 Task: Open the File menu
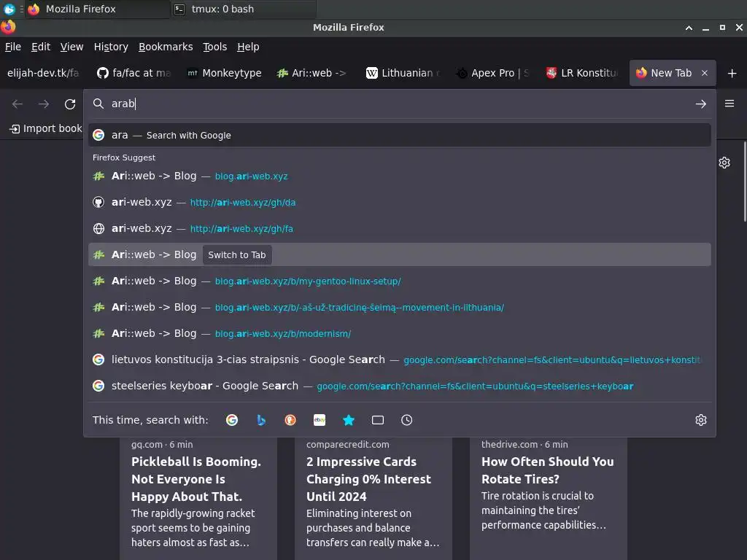pos(13,47)
